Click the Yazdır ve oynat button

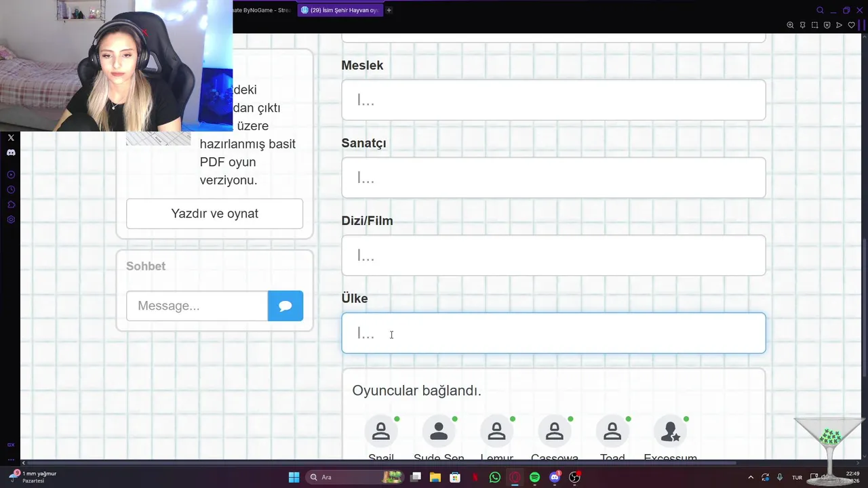tap(214, 213)
